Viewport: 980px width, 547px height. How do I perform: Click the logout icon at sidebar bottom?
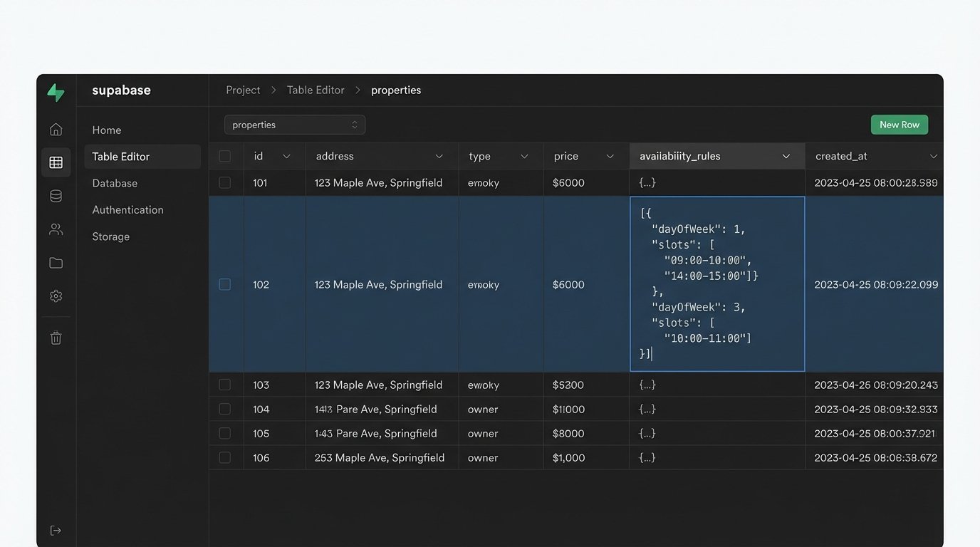56,530
